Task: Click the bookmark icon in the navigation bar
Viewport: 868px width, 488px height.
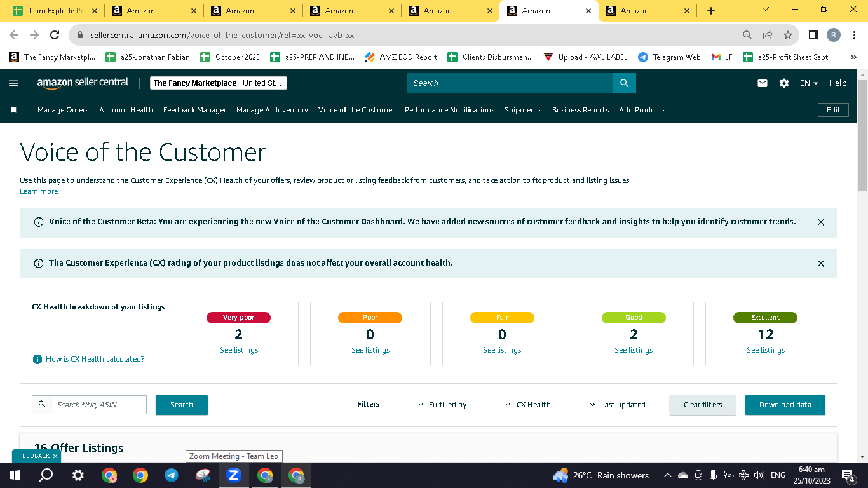Action: (13, 110)
